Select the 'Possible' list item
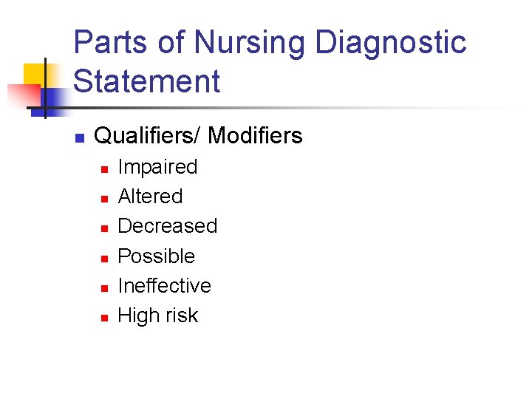Screen dimensions: 532x399 click(157, 256)
